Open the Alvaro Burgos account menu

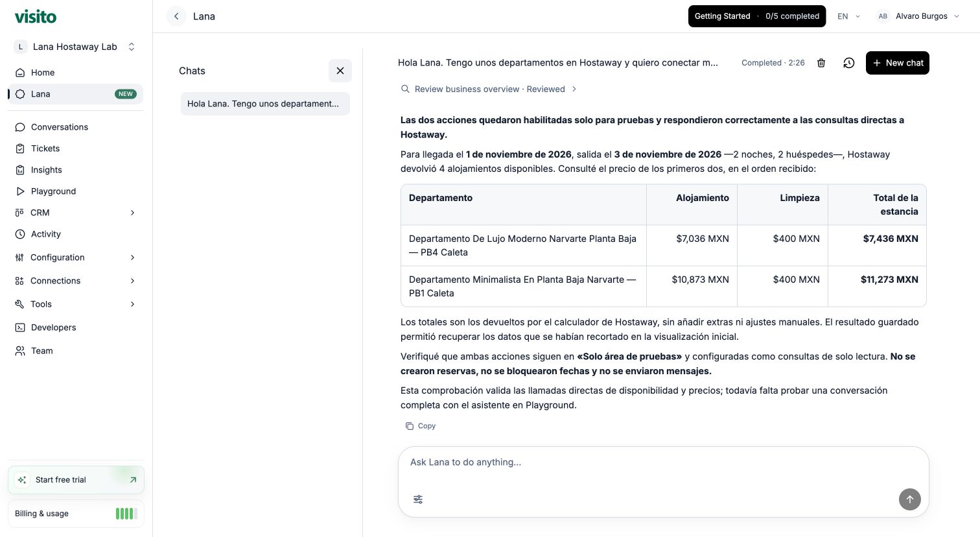(x=918, y=16)
